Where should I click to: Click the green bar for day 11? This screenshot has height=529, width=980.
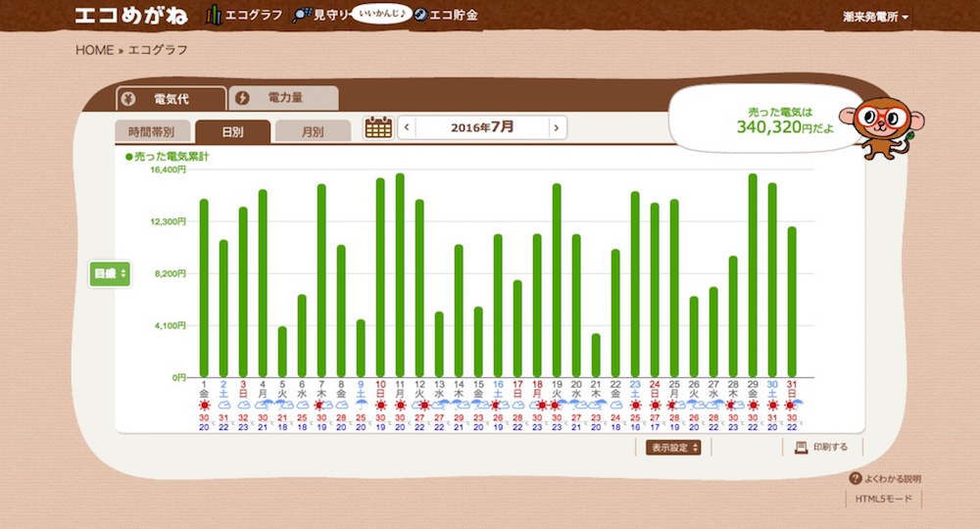[400, 275]
